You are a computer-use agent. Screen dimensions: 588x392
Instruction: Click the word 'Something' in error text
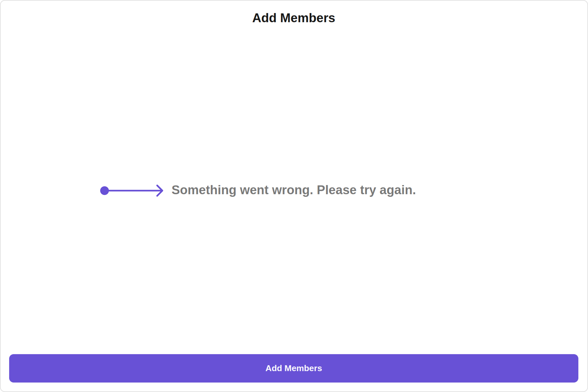pos(204,190)
